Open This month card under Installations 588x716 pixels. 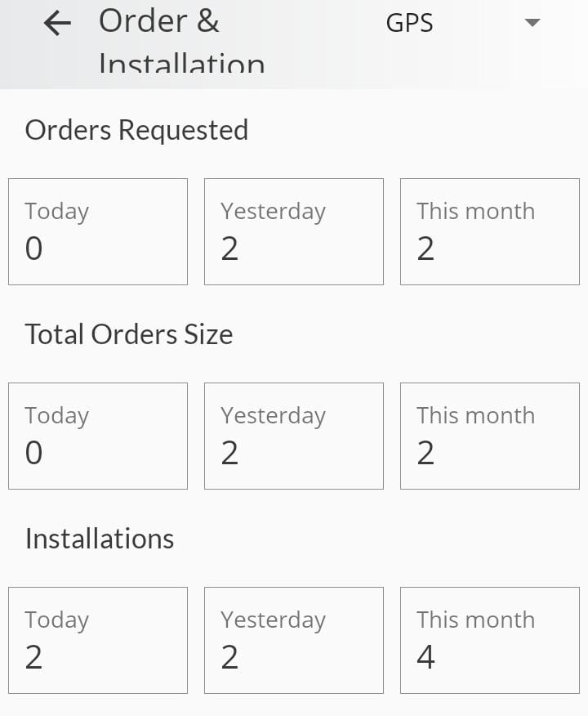(490, 640)
